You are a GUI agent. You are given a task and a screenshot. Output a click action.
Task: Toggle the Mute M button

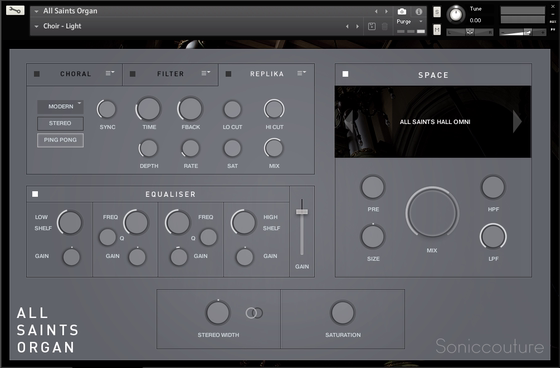point(437,30)
